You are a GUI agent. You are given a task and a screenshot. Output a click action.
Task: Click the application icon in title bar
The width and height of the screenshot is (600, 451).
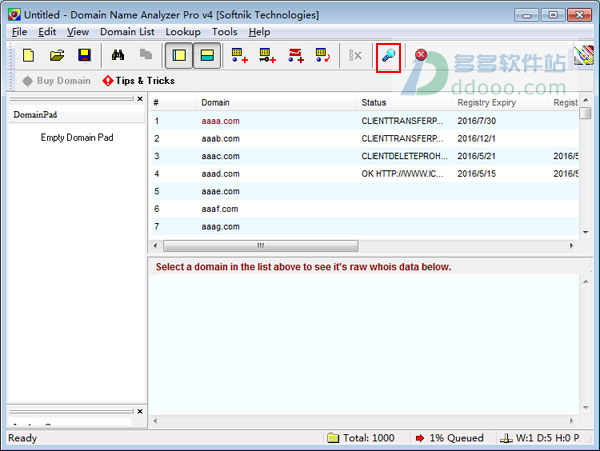click(15, 15)
